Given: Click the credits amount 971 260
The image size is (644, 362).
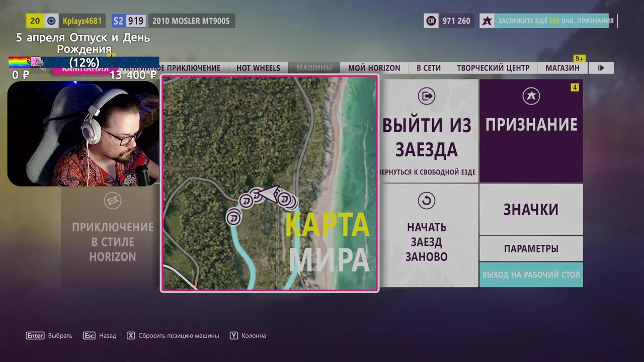Looking at the screenshot, I should pyautogui.click(x=456, y=21).
